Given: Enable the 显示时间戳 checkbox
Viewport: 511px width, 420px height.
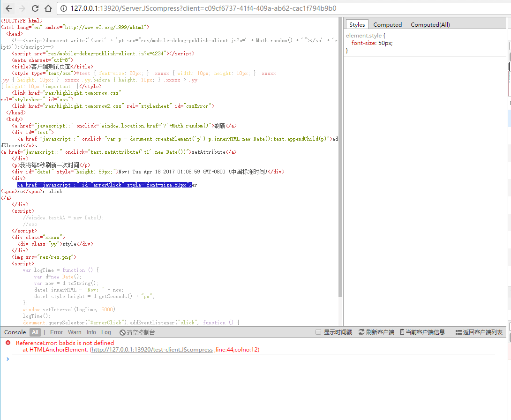Looking at the screenshot, I should (x=318, y=332).
